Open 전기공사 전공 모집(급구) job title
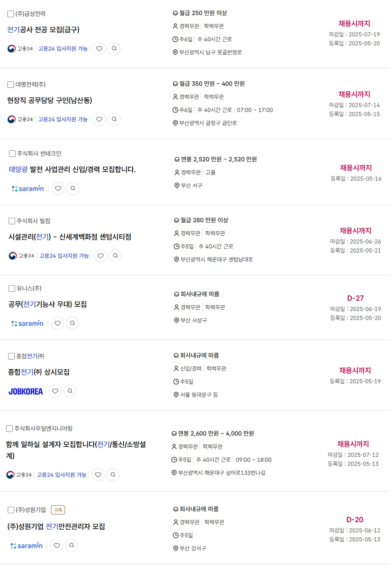Screen dimensions: 392x570 [43, 30]
